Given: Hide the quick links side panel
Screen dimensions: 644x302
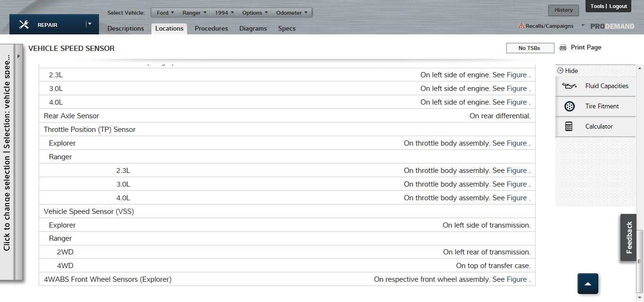Looking at the screenshot, I should coord(568,71).
